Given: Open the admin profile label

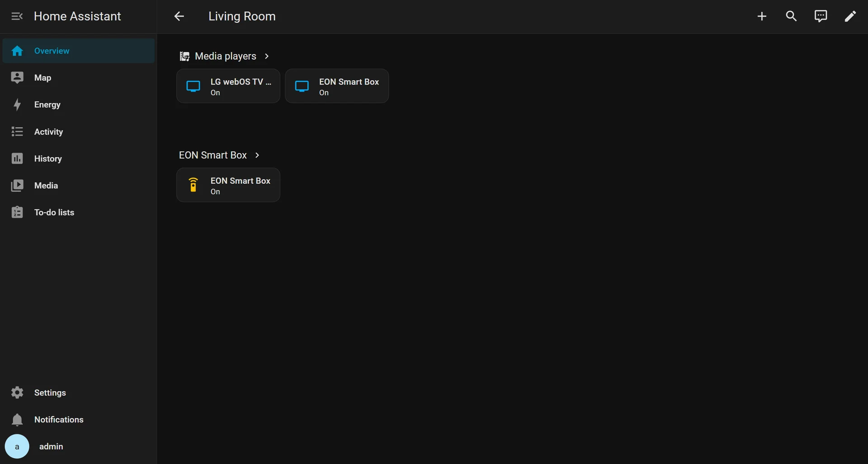Looking at the screenshot, I should coord(51,446).
